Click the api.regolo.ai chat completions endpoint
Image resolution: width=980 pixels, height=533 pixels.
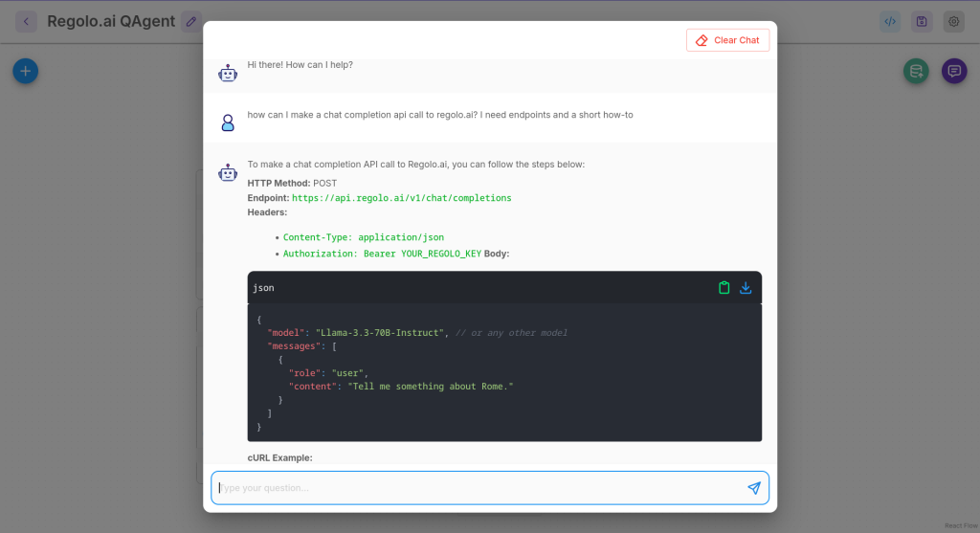401,198
